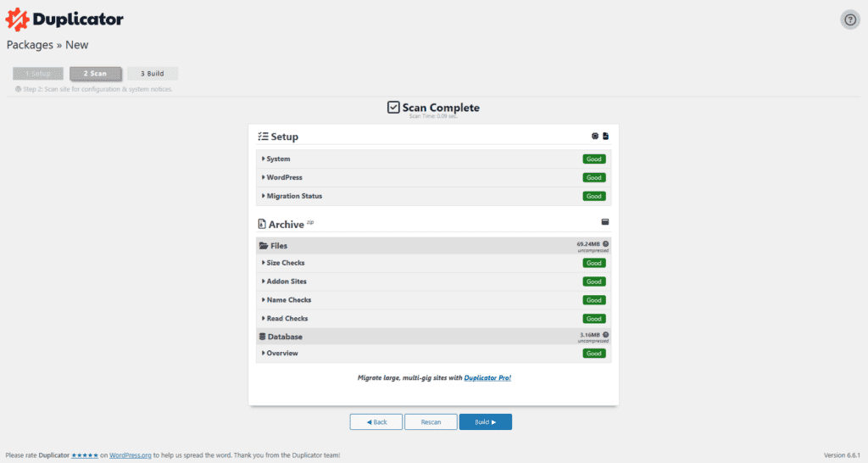Open the Duplicator Pro link
The width and height of the screenshot is (868, 463).
[x=487, y=377]
